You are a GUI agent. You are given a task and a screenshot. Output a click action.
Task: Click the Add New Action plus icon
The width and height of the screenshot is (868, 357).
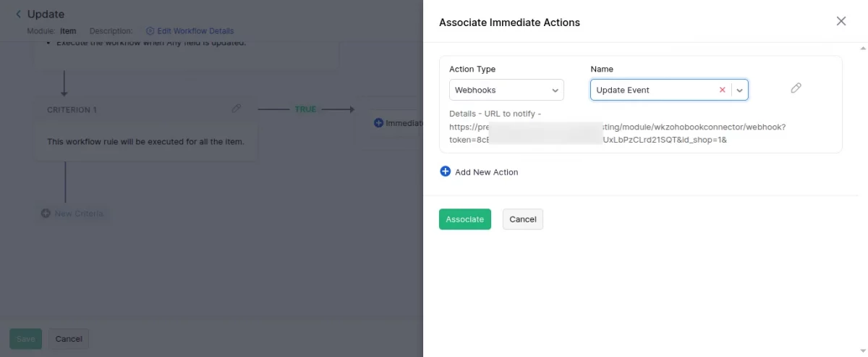pyautogui.click(x=446, y=172)
